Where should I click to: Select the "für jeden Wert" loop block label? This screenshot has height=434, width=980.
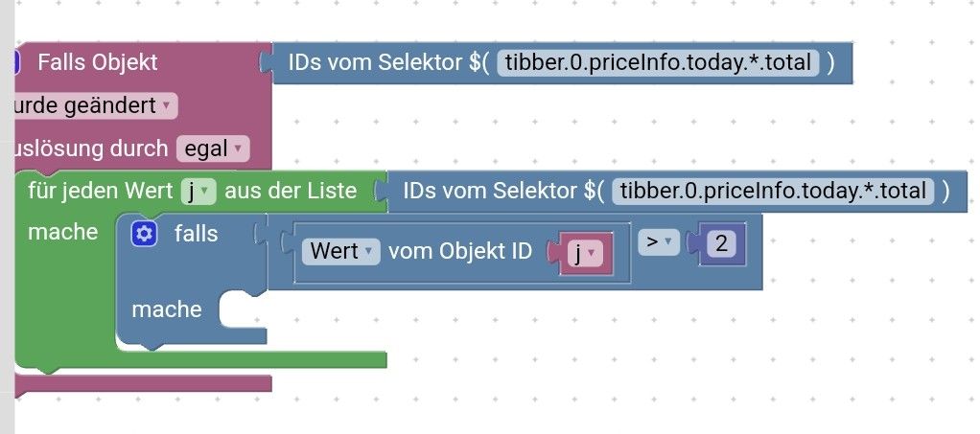click(101, 191)
